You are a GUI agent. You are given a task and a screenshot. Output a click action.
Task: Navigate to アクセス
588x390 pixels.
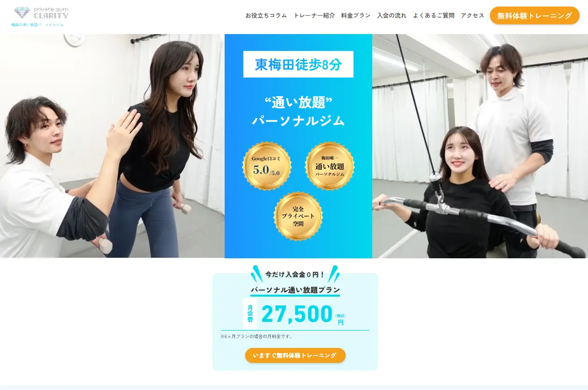pyautogui.click(x=473, y=15)
